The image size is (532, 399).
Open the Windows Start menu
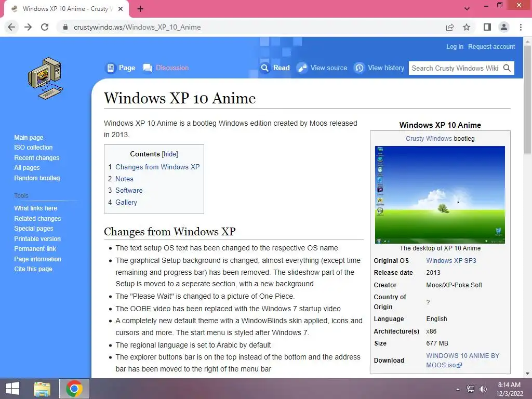(x=12, y=389)
